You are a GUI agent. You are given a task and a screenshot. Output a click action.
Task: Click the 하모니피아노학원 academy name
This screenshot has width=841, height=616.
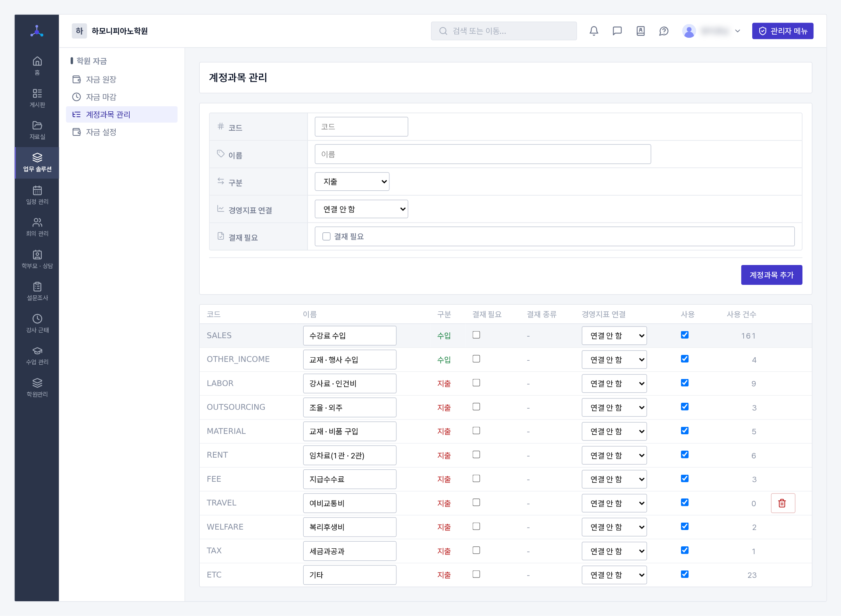point(120,31)
